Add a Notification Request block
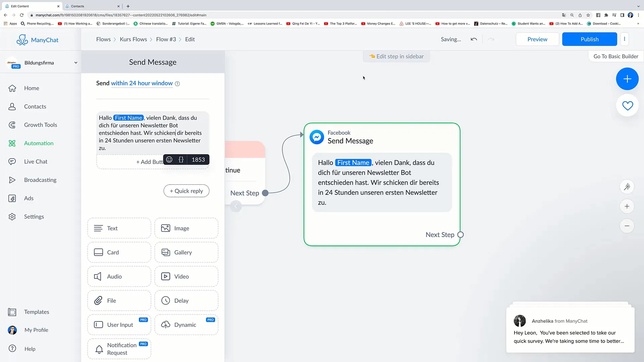The image size is (644, 362). click(x=119, y=349)
